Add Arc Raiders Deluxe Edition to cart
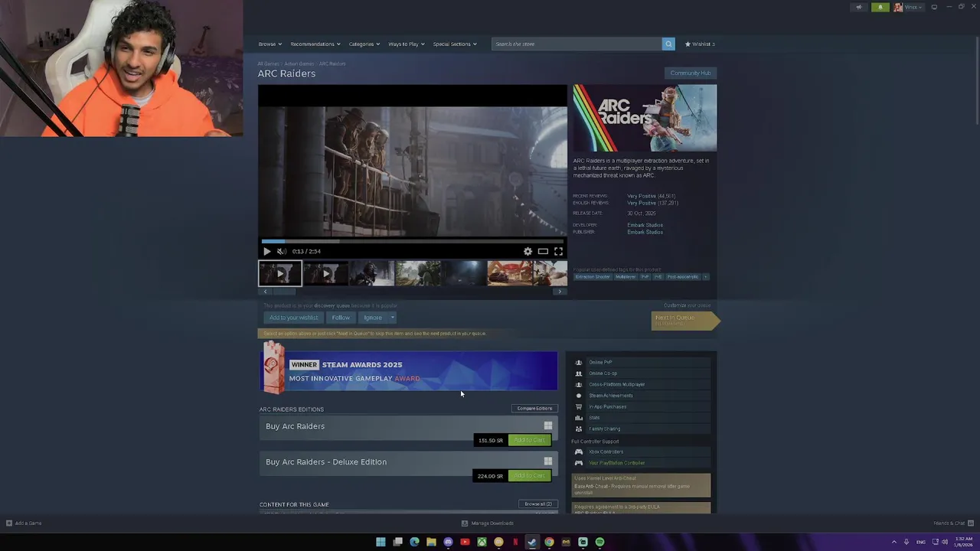The height and width of the screenshot is (551, 980). (x=529, y=476)
